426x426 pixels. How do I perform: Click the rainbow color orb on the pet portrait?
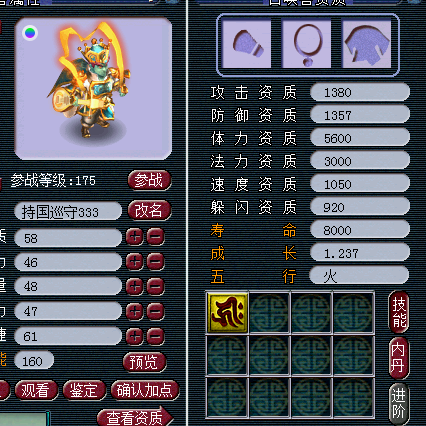(x=30, y=33)
